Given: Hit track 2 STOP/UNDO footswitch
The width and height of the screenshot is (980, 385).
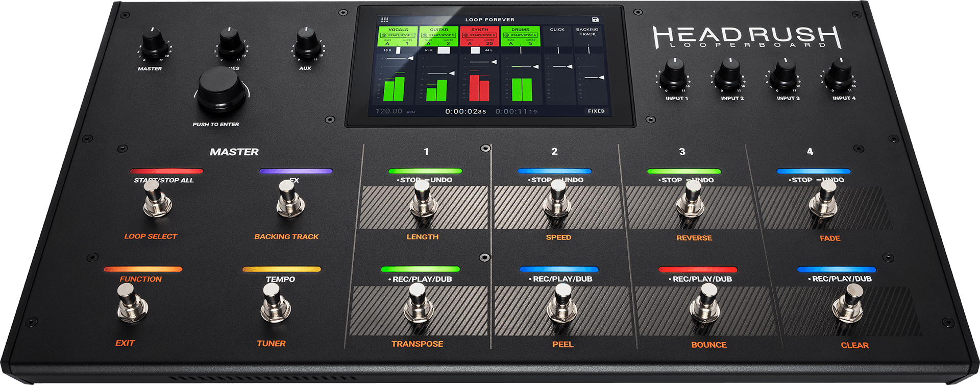Looking at the screenshot, I should point(558,199).
